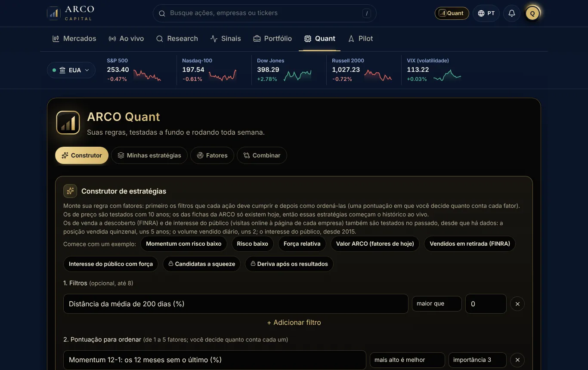Click the ARCO Capital logo

71,13
